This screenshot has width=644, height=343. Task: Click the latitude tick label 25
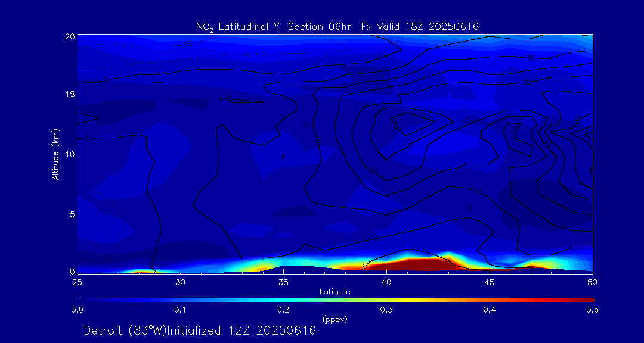click(77, 283)
